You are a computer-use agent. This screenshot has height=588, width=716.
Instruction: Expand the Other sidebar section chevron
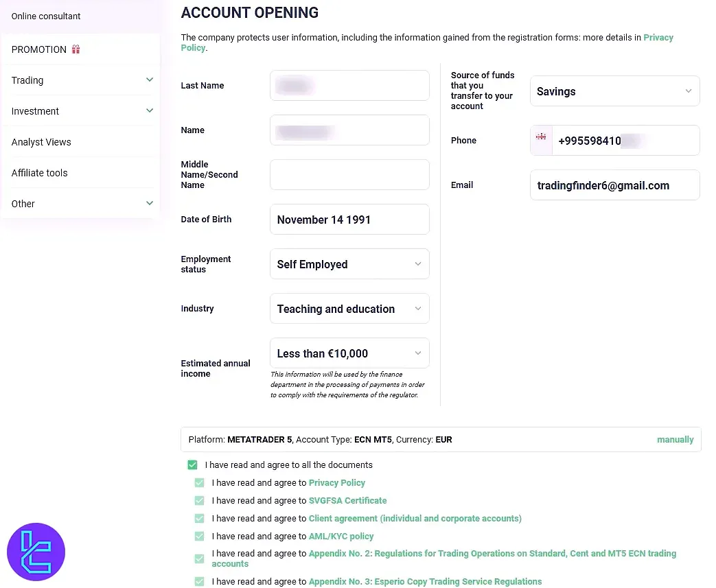click(x=150, y=203)
